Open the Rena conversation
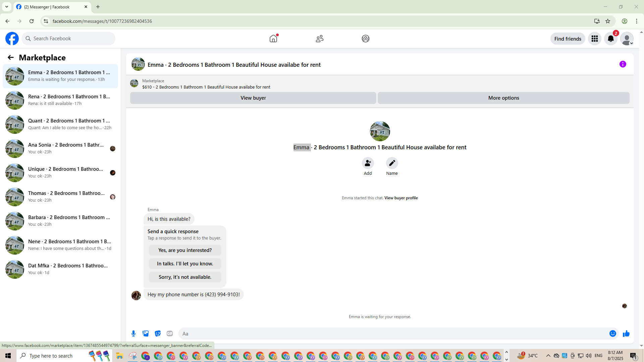This screenshot has width=644, height=362. click(60, 100)
